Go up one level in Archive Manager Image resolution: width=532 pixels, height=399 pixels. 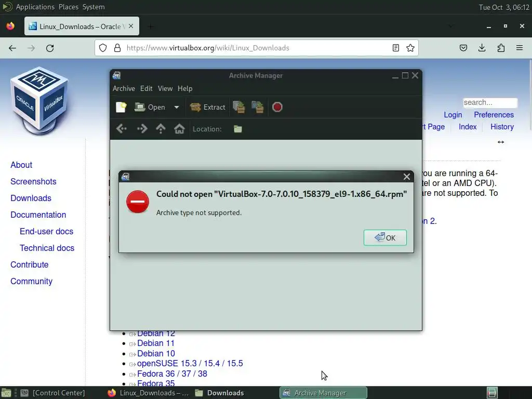[161, 129]
